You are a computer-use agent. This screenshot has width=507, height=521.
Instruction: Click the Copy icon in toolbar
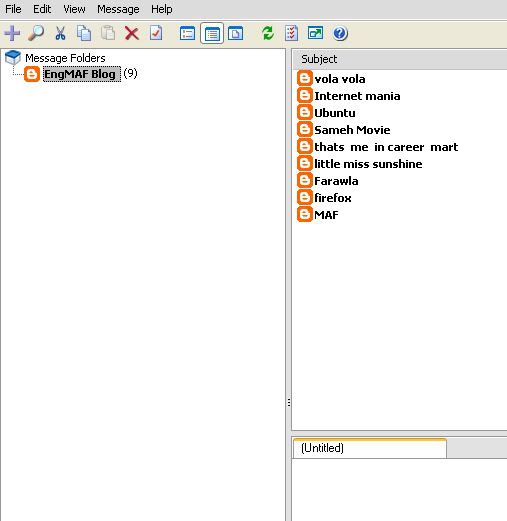[x=84, y=33]
